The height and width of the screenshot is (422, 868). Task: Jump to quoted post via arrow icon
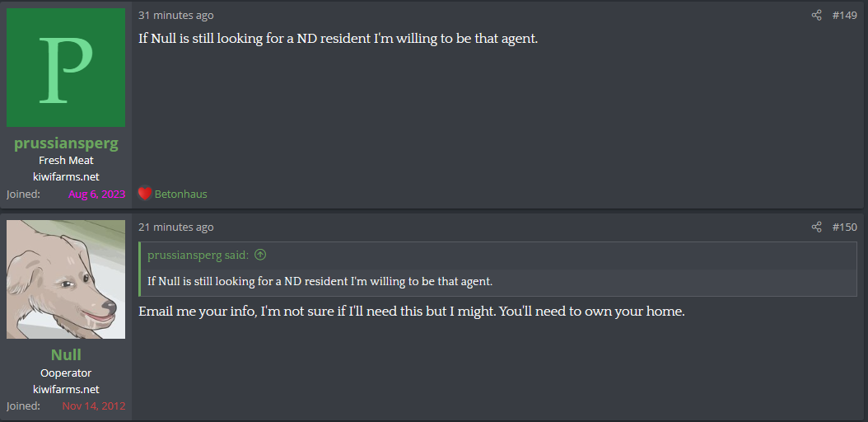[260, 255]
